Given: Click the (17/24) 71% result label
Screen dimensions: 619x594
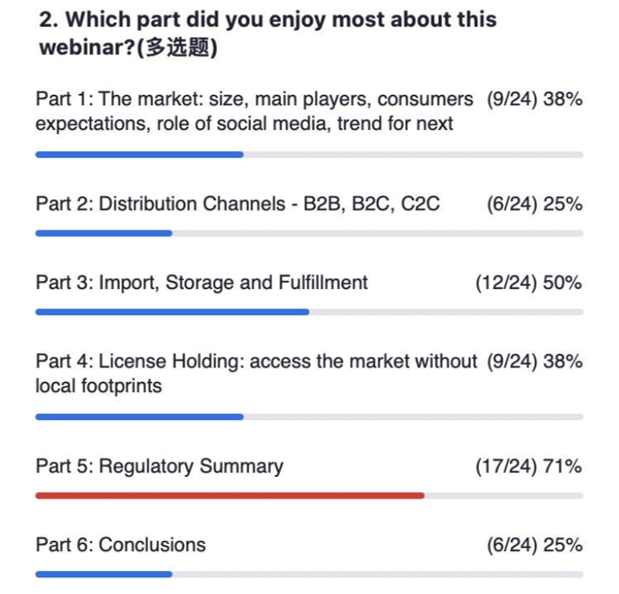Looking at the screenshot, I should pos(529,466).
